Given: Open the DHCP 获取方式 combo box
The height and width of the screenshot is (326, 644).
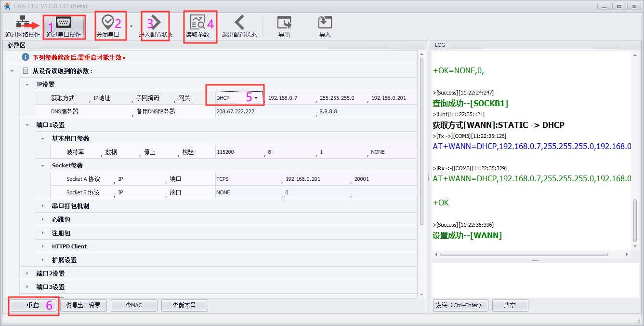Looking at the screenshot, I should pos(256,98).
